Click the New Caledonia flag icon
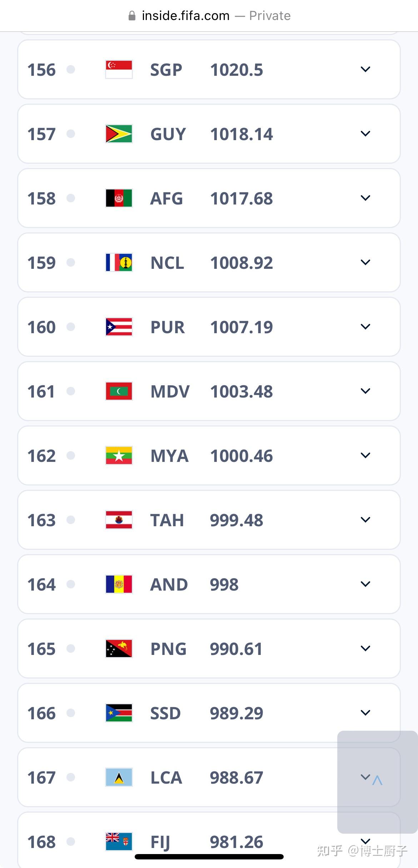 (119, 262)
